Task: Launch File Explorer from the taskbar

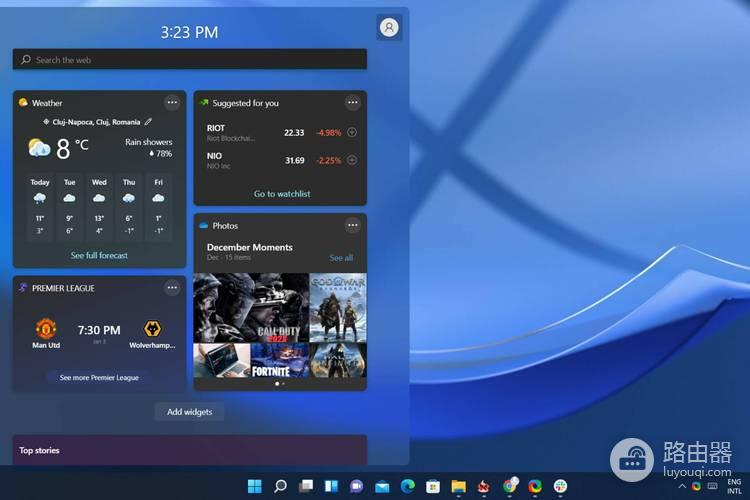Action: pos(458,486)
